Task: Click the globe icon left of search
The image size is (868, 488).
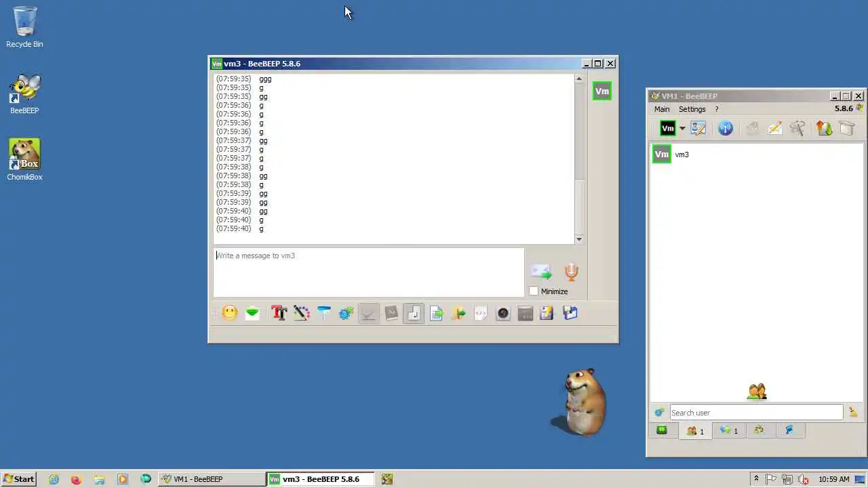Action: point(659,413)
